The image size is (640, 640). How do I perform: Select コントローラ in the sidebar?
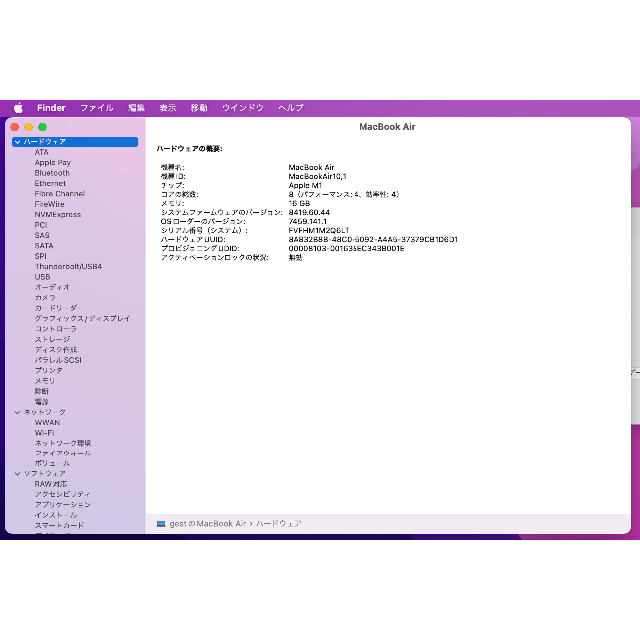[56, 329]
